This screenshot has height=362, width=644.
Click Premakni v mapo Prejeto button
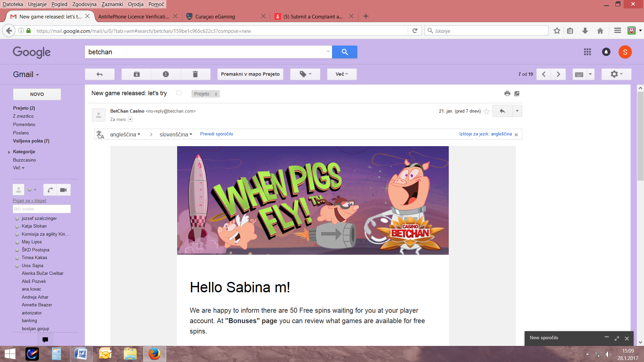coord(250,74)
